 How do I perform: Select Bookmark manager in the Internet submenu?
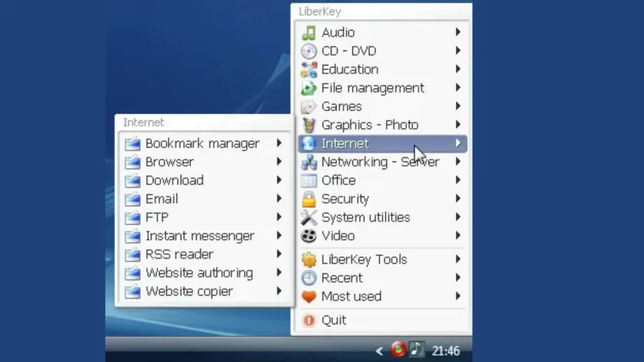coord(203,143)
